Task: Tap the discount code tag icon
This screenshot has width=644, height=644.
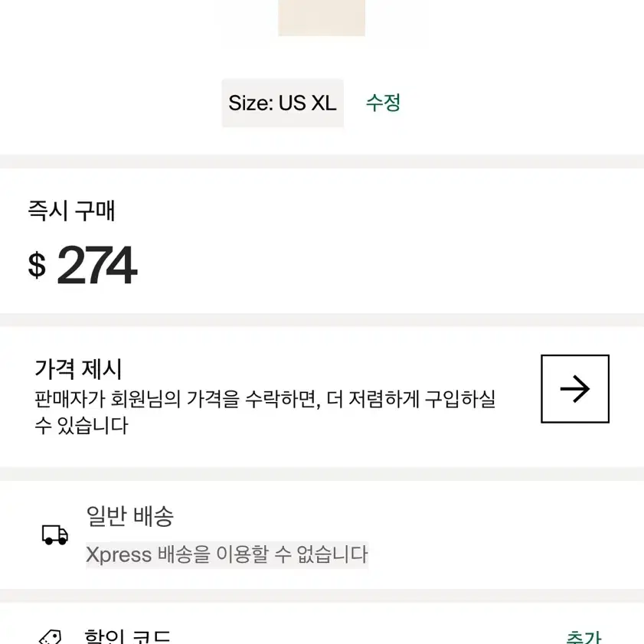Action: [50, 636]
